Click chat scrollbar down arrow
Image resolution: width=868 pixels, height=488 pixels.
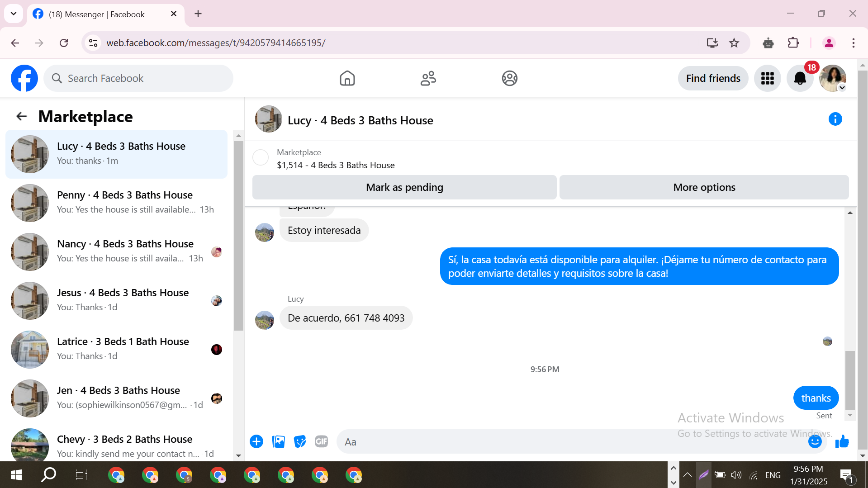click(x=850, y=415)
